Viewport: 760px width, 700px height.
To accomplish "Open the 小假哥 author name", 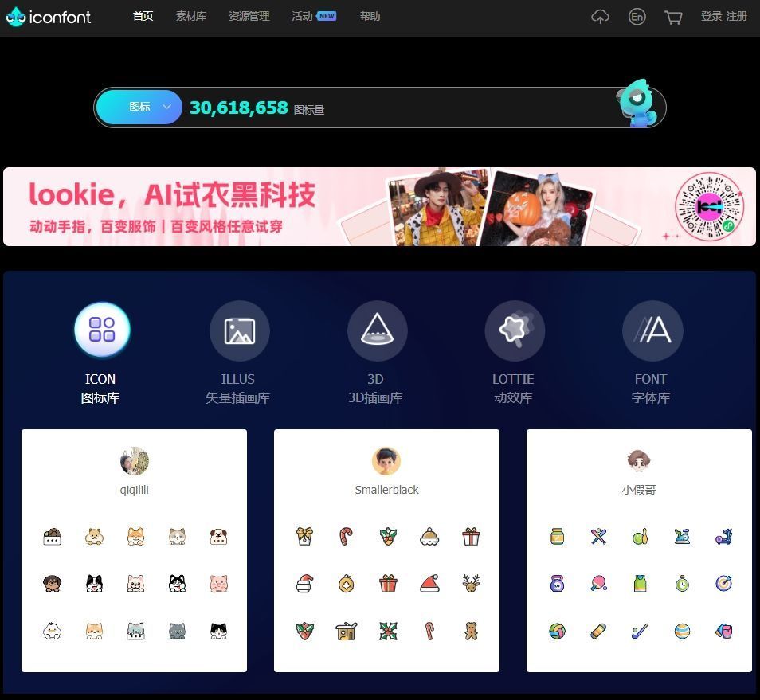I will coord(639,490).
